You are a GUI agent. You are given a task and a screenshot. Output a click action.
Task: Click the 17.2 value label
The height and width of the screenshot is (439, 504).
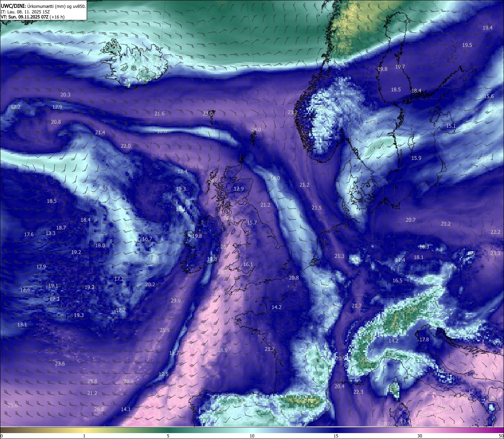[x=119, y=279]
